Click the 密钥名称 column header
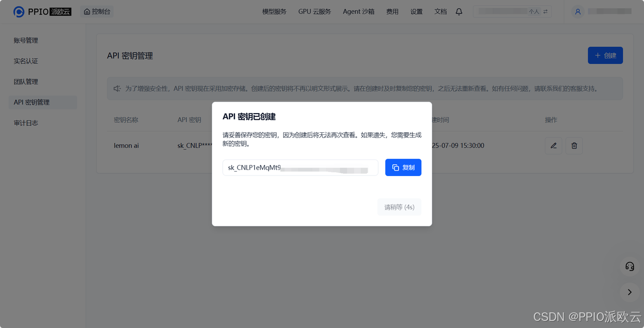Viewport: 644px width, 328px height. coord(126,120)
